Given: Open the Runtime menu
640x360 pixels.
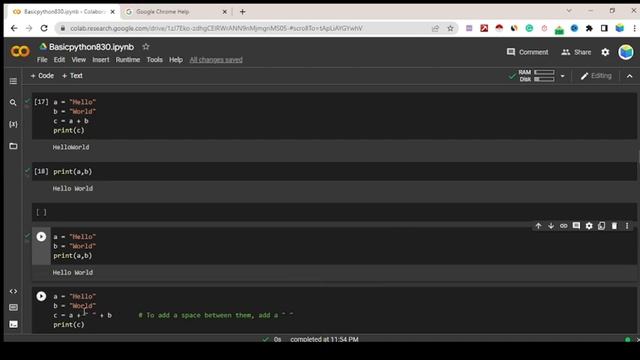Looking at the screenshot, I should 128,60.
